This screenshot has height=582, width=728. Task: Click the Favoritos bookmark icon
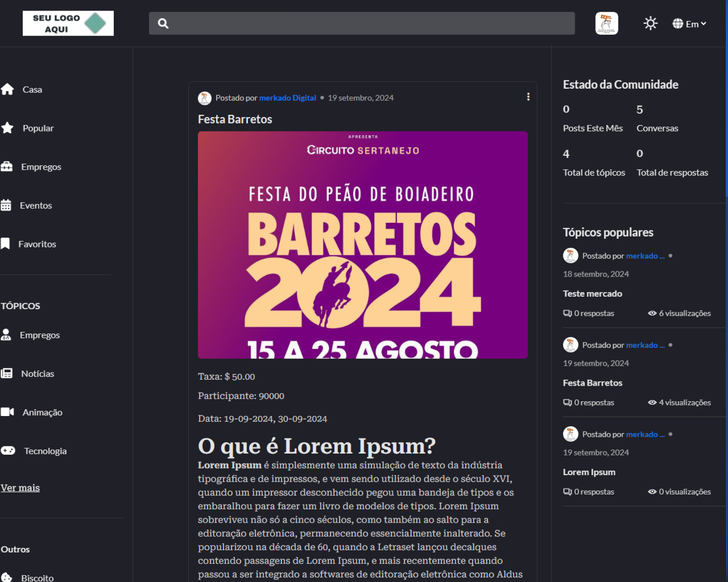5,244
